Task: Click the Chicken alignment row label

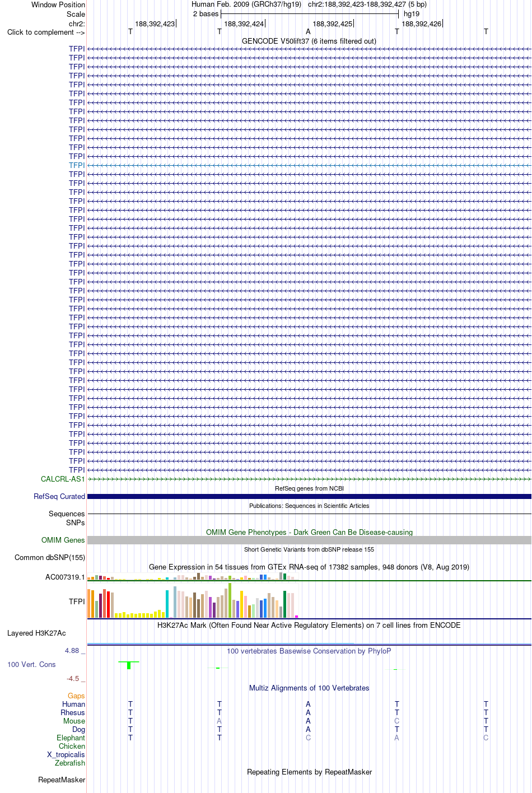Action: point(72,746)
